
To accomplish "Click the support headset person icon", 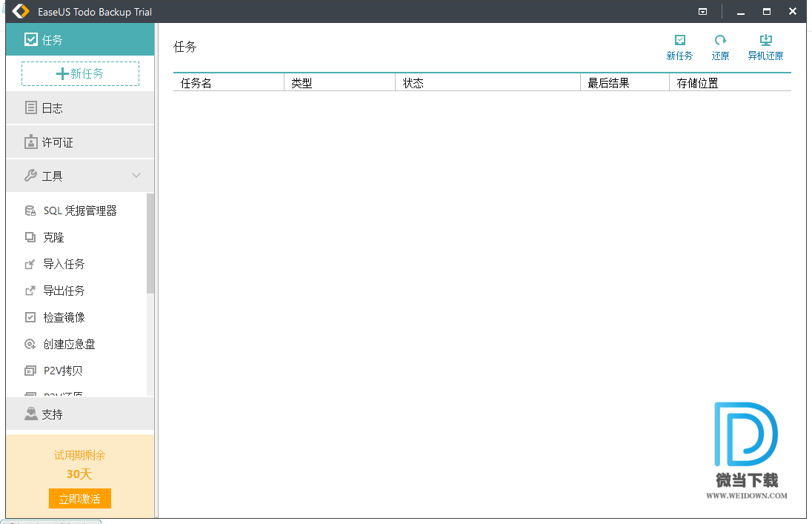I will click(x=31, y=414).
